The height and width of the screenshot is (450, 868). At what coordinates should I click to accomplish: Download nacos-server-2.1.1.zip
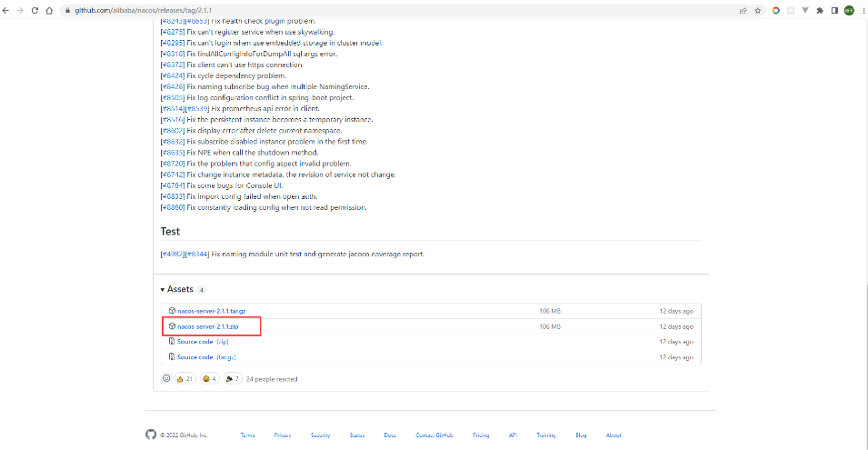coord(207,326)
